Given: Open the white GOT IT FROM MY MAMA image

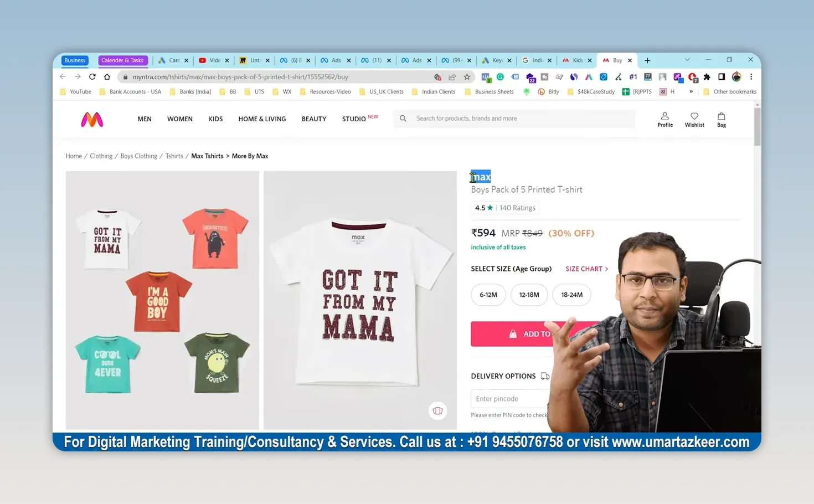Looking at the screenshot, I should [360, 300].
